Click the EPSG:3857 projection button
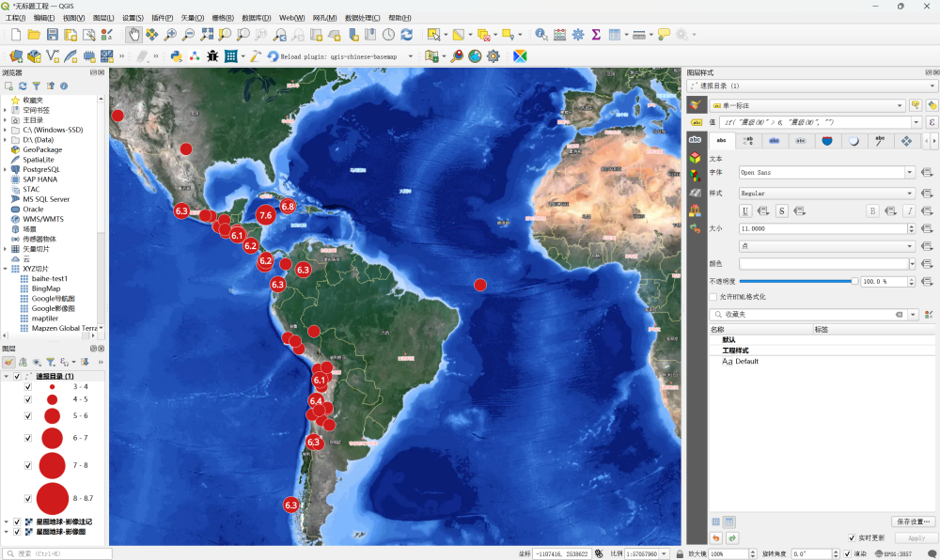Screen dimensions: 940x560 pyautogui.click(x=893, y=554)
